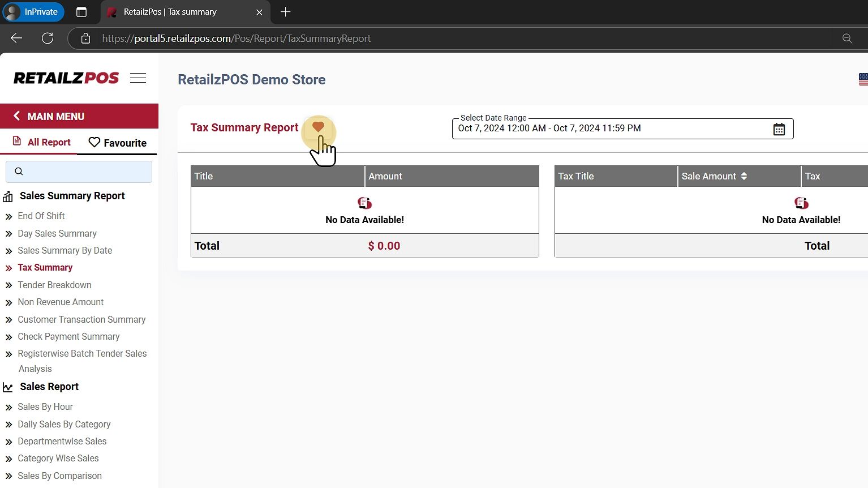Screen dimensions: 868x488
Task: Open the End Of Shift report
Action: 41,216
